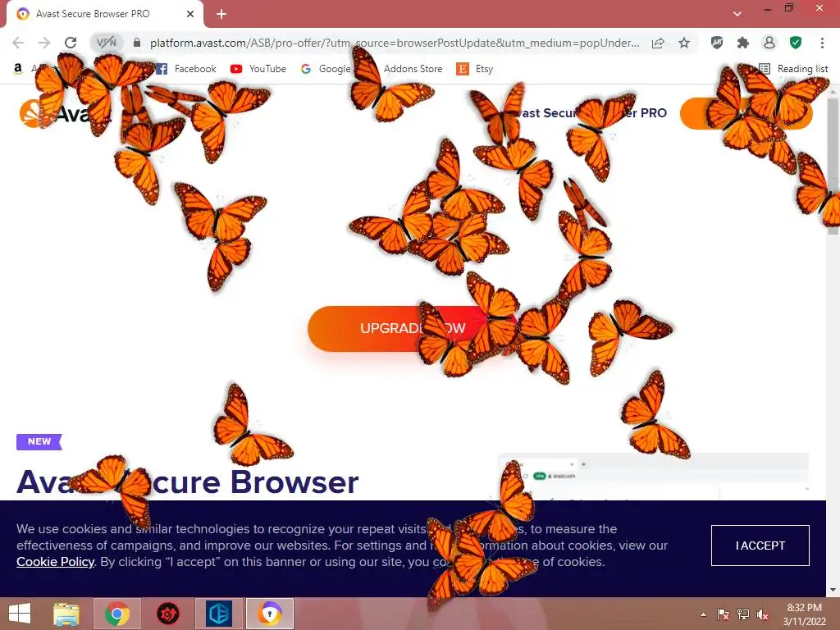Open the AdBlock shield icon
Image resolution: width=840 pixels, height=630 pixels.
coord(717,43)
